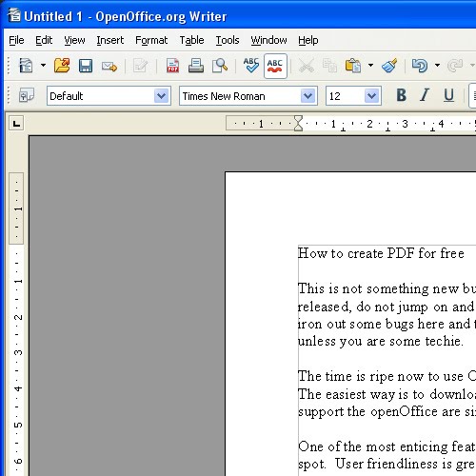Click the Copy icon
The width and height of the screenshot is (476, 476).
pos(329,66)
